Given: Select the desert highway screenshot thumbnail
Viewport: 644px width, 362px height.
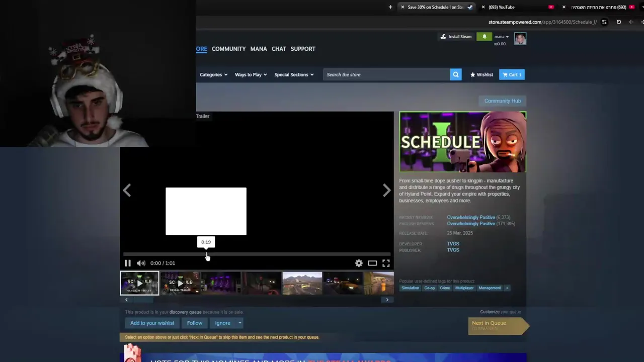Looking at the screenshot, I should 302,283.
